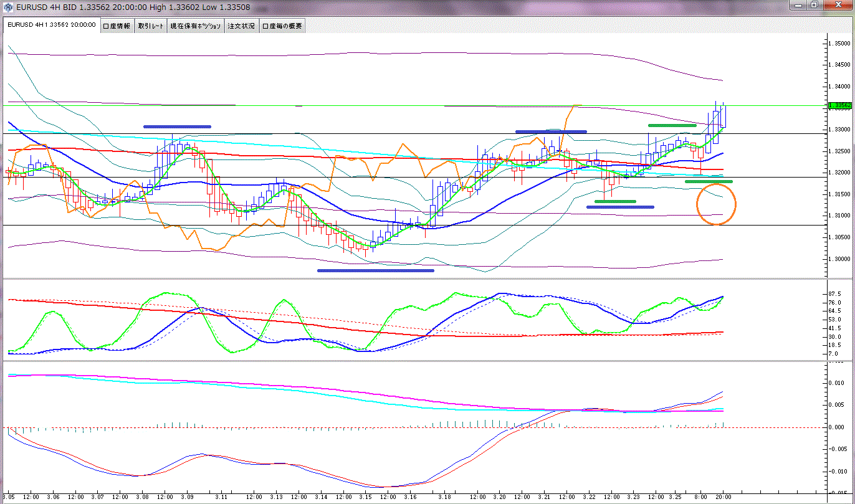Click the 1.35000 price axis label

pos(839,43)
